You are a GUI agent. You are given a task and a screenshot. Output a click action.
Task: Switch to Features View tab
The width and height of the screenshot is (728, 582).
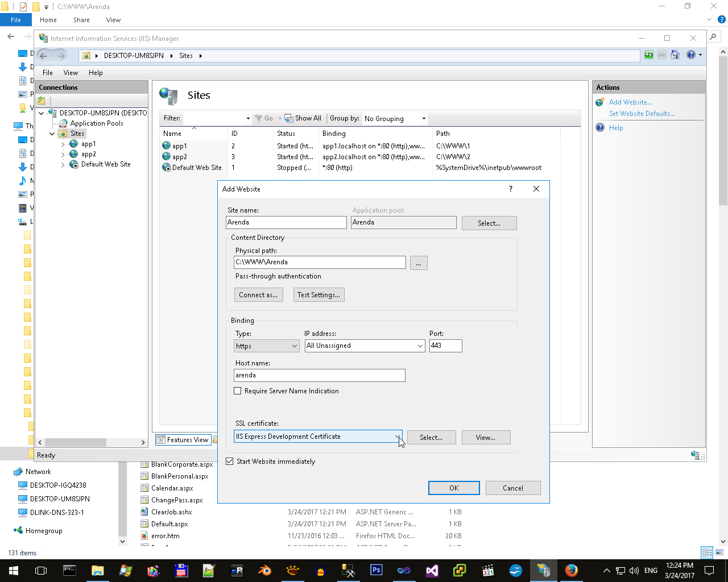tap(183, 440)
